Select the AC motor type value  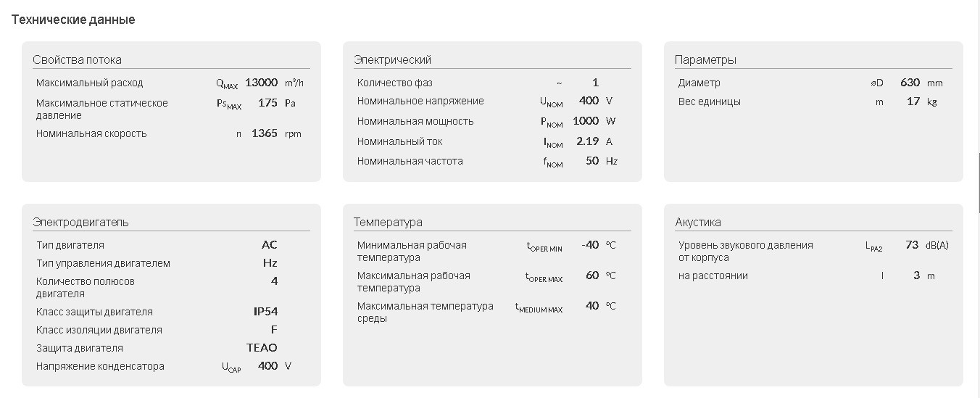[270, 245]
